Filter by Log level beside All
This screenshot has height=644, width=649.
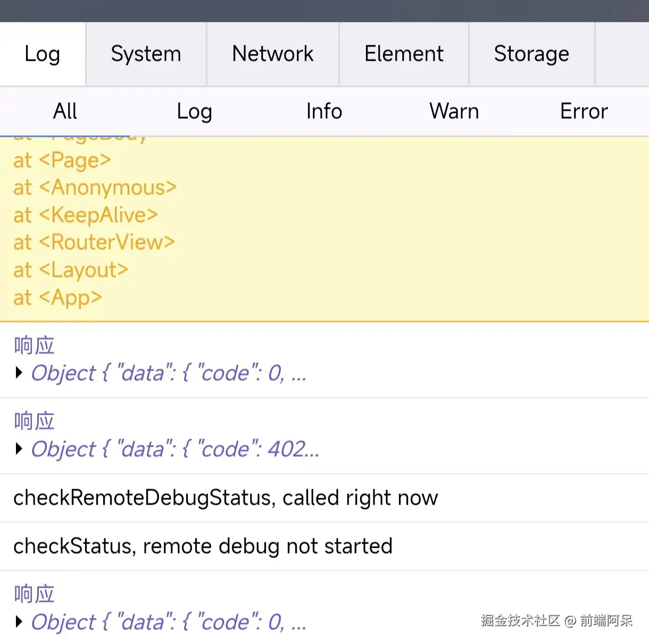pos(194,111)
